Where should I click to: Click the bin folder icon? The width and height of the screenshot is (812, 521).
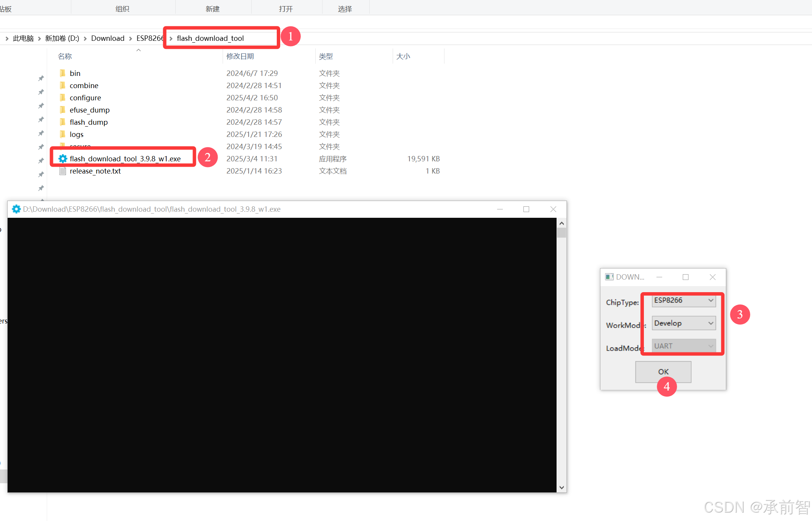(x=63, y=73)
